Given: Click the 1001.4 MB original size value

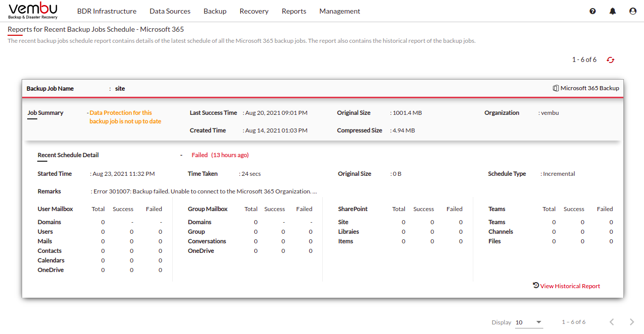Looking at the screenshot, I should (x=407, y=113).
